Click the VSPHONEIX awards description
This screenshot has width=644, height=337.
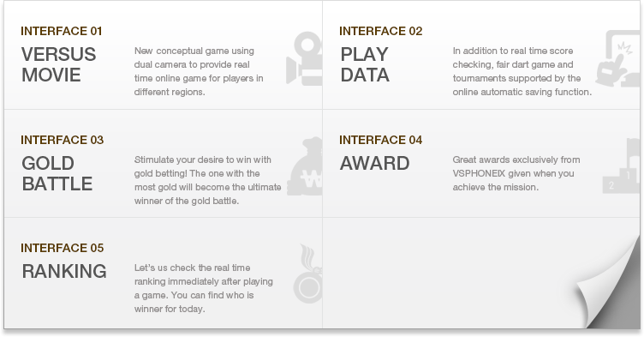point(516,173)
